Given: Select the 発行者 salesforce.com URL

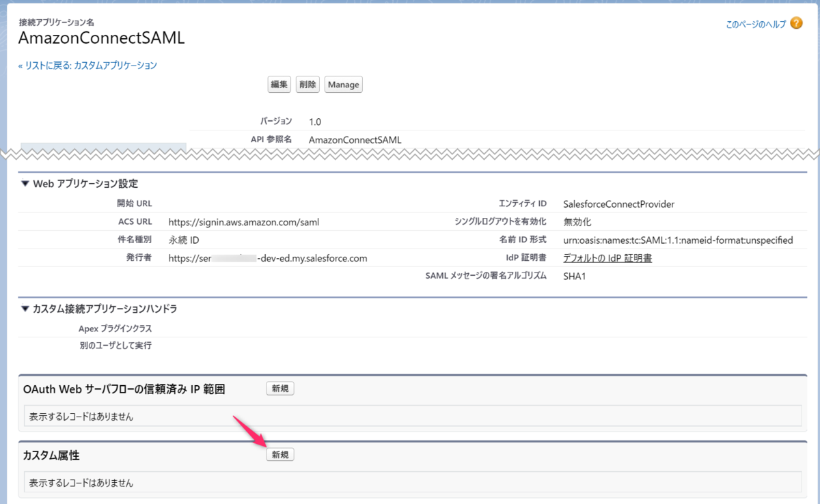Looking at the screenshot, I should pos(268,258).
